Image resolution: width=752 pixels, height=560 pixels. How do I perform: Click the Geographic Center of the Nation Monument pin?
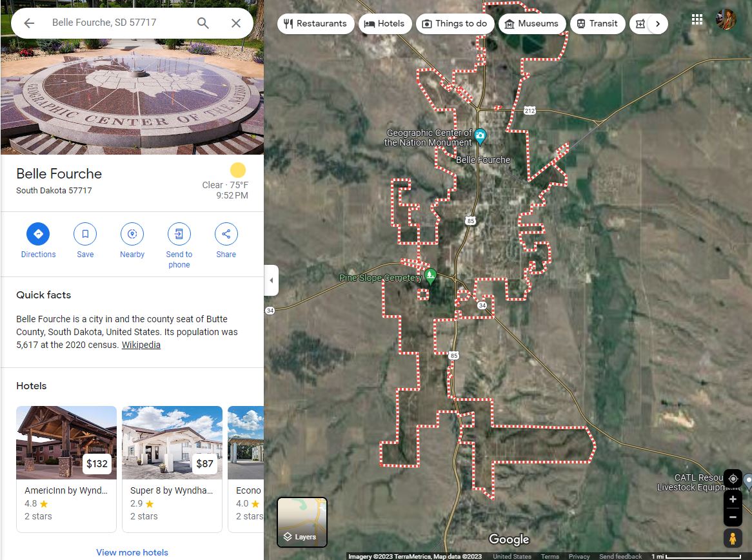(x=480, y=137)
